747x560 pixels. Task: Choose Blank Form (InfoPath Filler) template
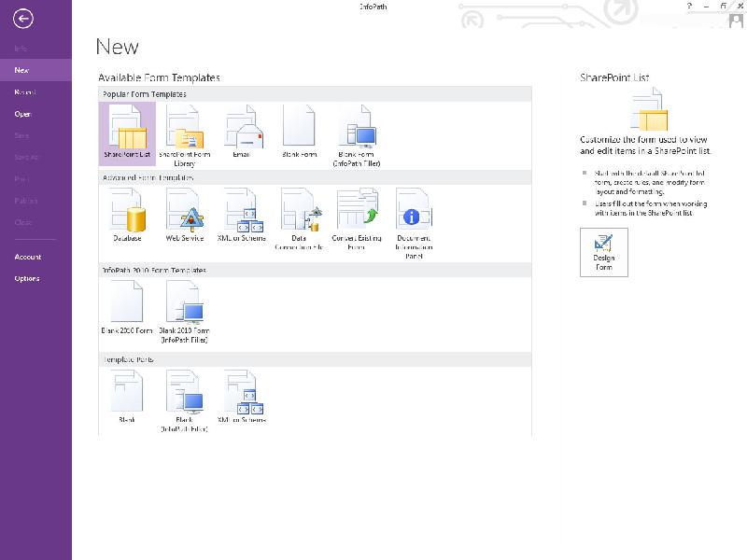[357, 134]
